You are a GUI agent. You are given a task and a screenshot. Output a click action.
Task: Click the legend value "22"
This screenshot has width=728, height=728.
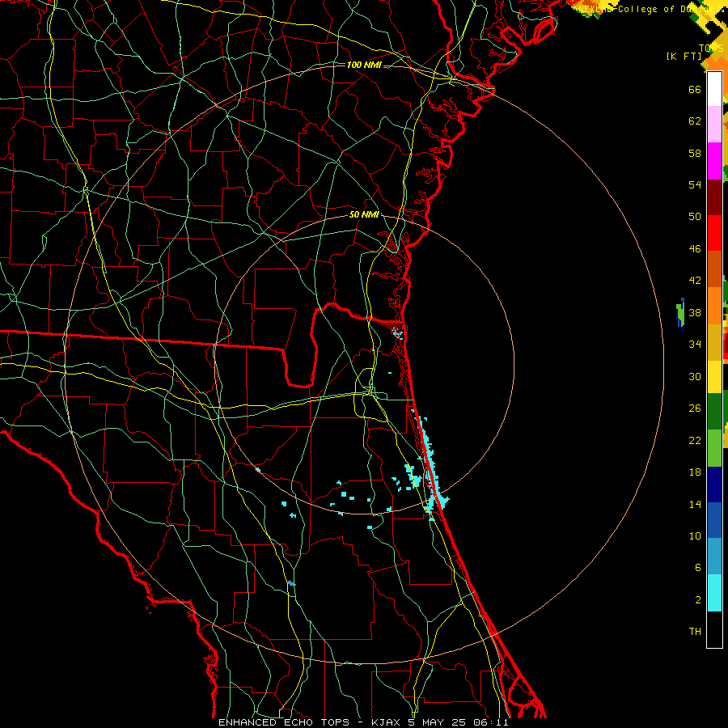tap(695, 440)
